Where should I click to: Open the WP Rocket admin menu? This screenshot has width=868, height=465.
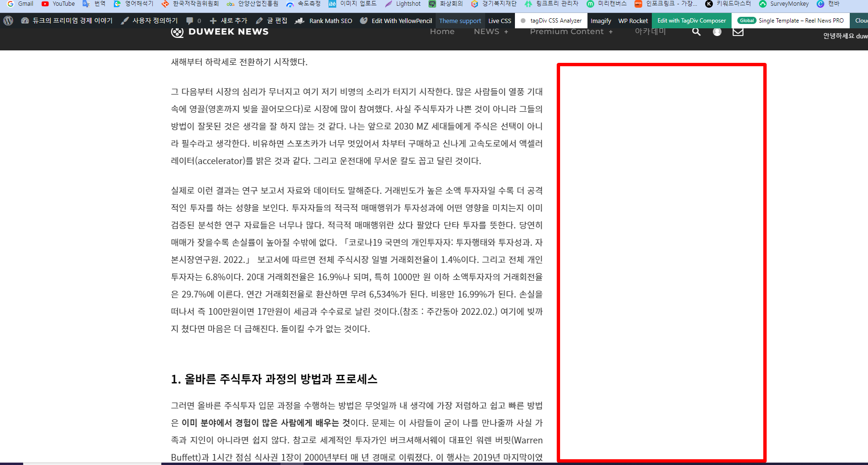pyautogui.click(x=633, y=21)
